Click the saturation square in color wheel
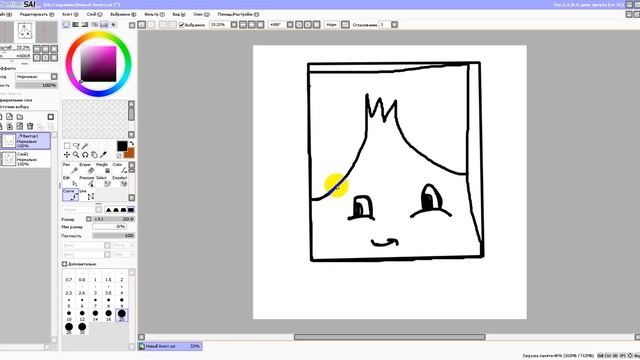640x360 pixels. tap(98, 64)
